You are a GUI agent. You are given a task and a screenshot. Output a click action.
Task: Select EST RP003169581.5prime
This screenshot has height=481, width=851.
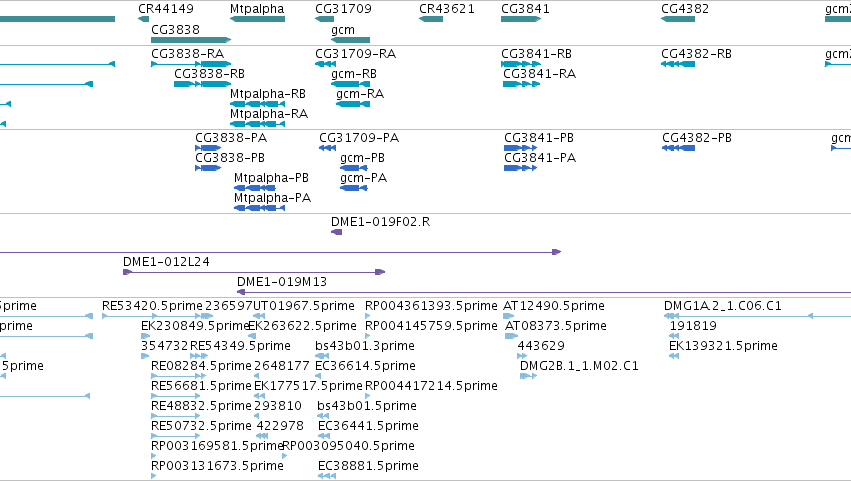[217, 447]
